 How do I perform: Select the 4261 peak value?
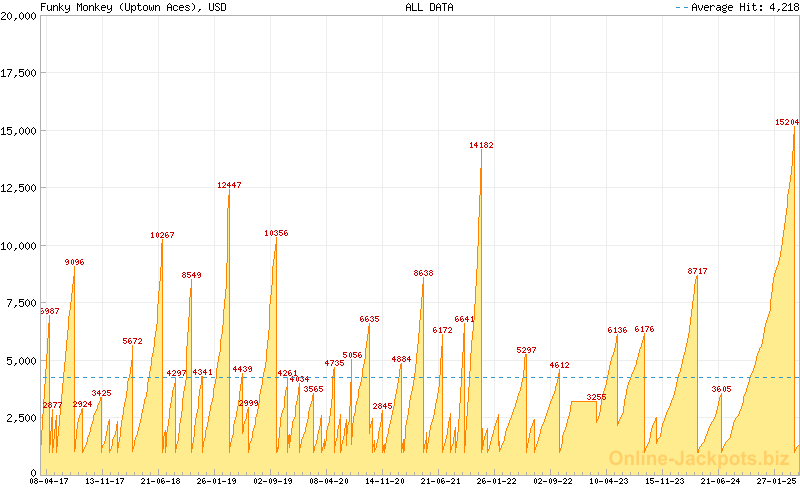(x=288, y=373)
